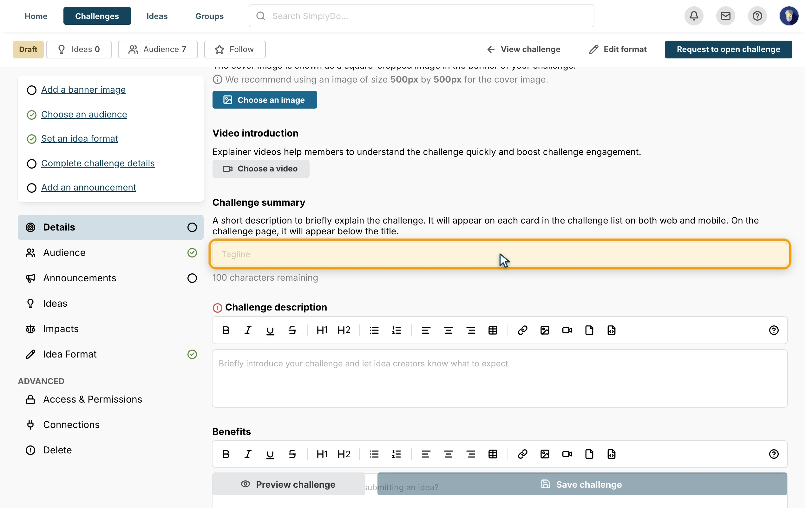Open Access & Permissions settings
The height and width of the screenshot is (508, 812).
coord(111,399)
